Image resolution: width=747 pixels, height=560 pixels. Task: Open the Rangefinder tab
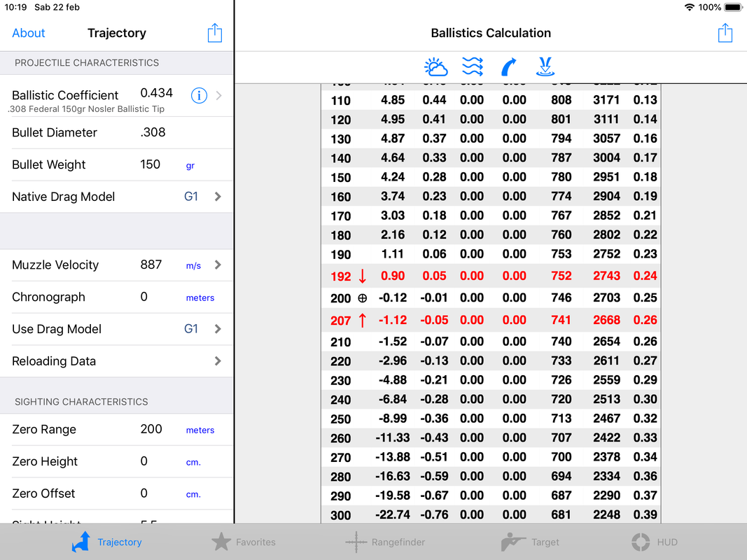[385, 542]
